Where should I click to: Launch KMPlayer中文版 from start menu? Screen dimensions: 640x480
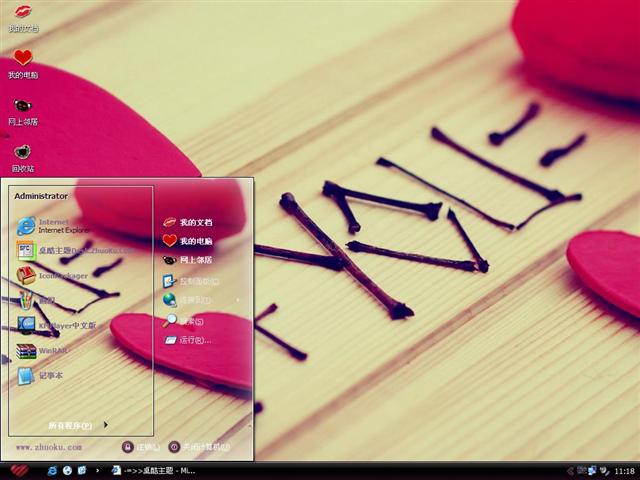point(56,325)
